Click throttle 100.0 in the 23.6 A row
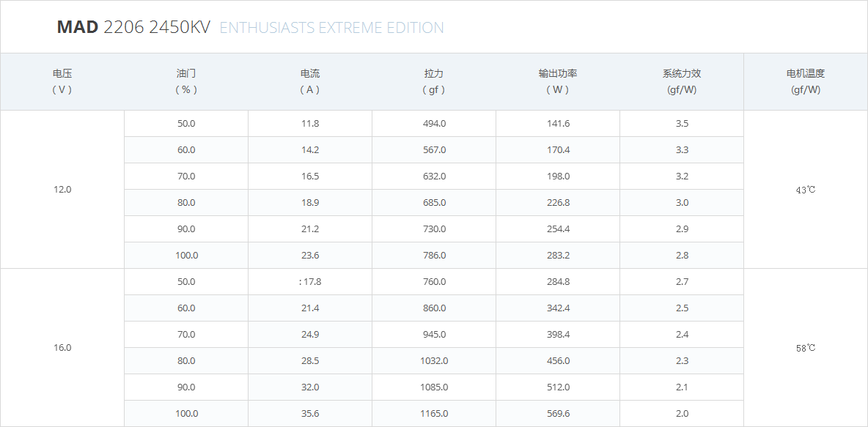868x427 pixels. [186, 255]
